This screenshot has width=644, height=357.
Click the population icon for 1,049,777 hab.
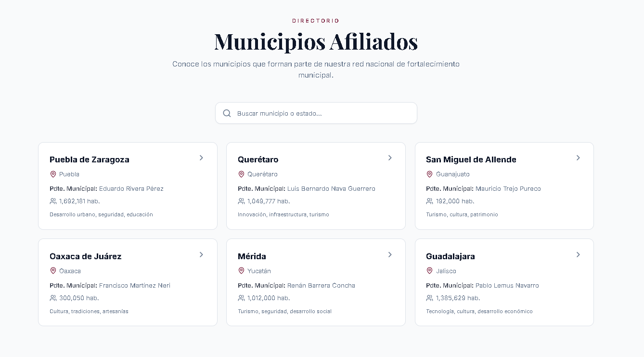(x=241, y=201)
